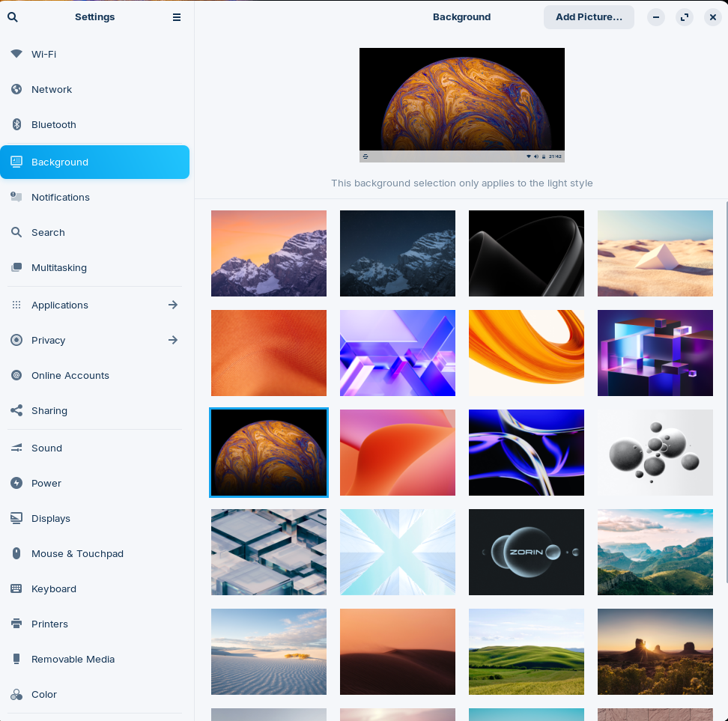Click the Sharing icon in the sidebar

click(x=16, y=410)
